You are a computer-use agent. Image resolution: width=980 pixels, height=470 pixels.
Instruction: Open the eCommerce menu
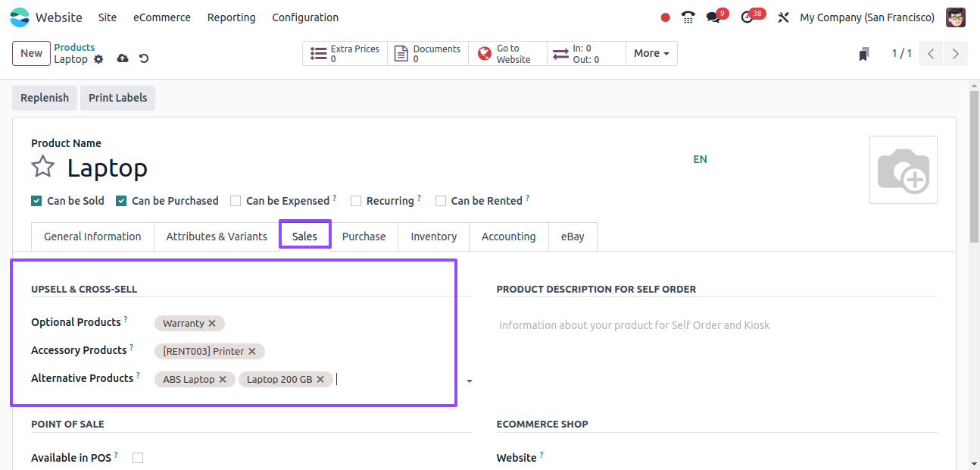[x=162, y=17]
